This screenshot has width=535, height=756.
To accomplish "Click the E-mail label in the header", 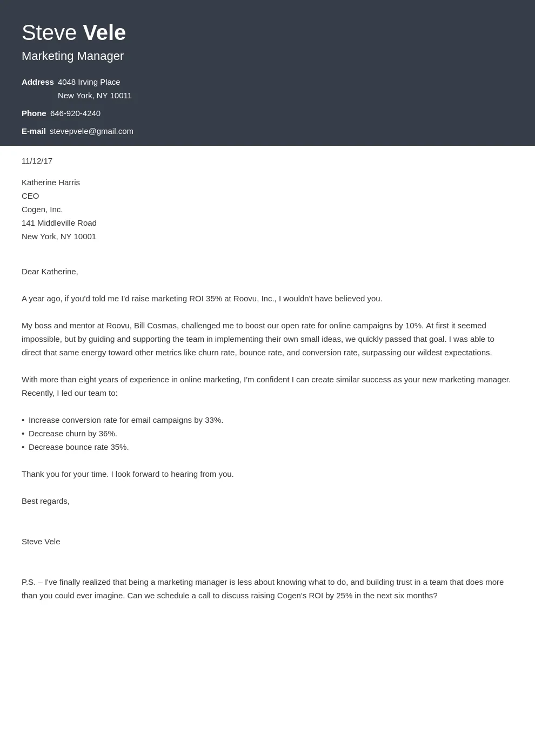I will click(34, 131).
